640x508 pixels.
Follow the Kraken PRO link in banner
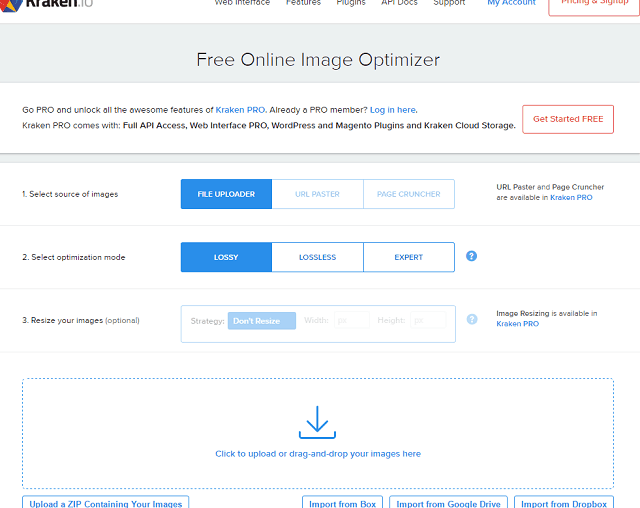click(240, 110)
